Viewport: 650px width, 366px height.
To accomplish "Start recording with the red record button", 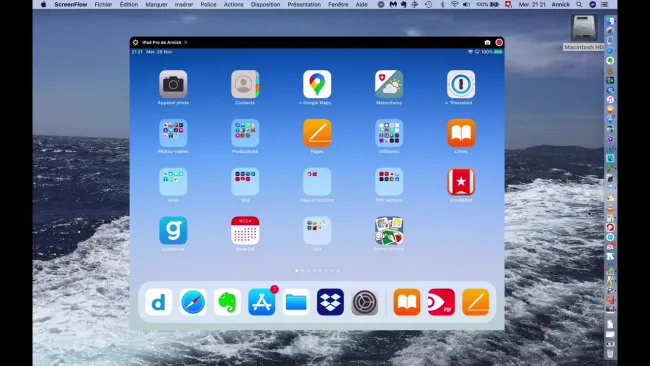I will point(499,42).
